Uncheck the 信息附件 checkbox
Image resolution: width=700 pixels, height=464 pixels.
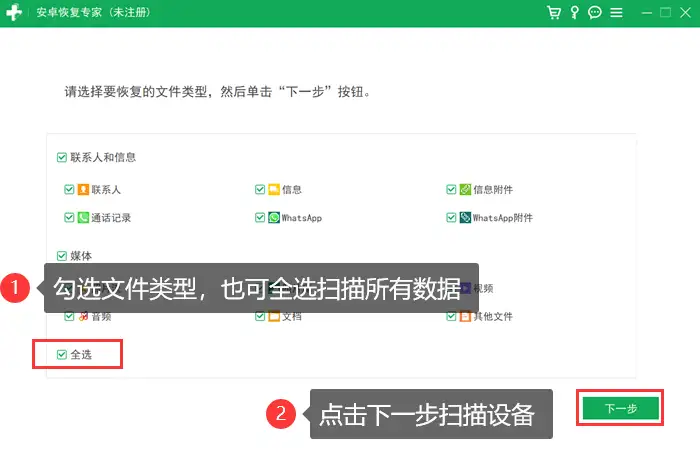451,189
